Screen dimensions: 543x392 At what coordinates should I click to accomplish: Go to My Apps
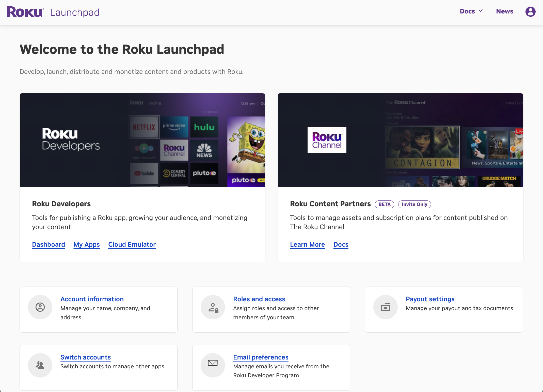[87, 244]
